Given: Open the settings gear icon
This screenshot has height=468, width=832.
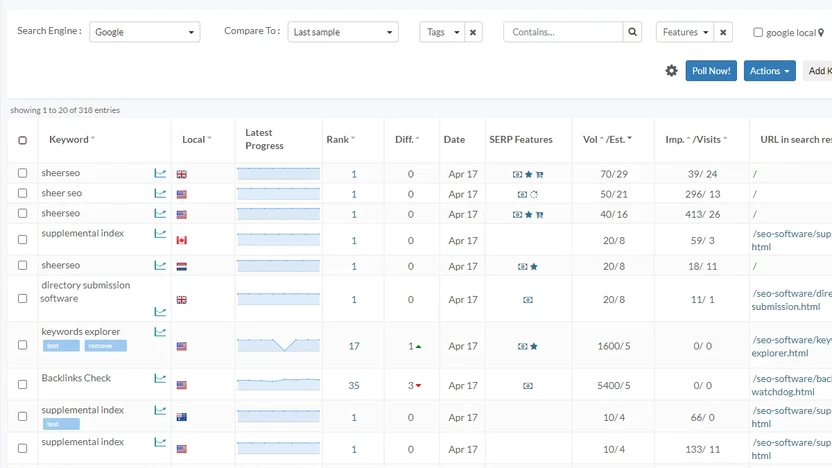Looking at the screenshot, I should 671,71.
